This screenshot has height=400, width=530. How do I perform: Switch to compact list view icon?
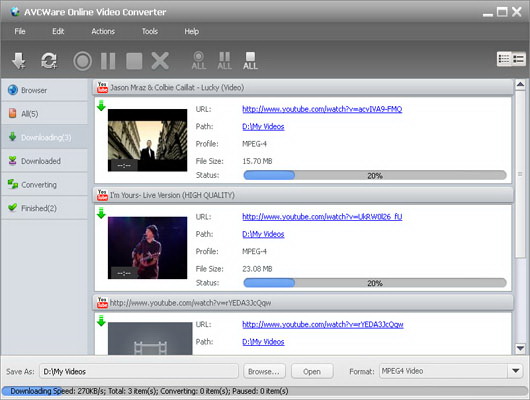tap(518, 59)
